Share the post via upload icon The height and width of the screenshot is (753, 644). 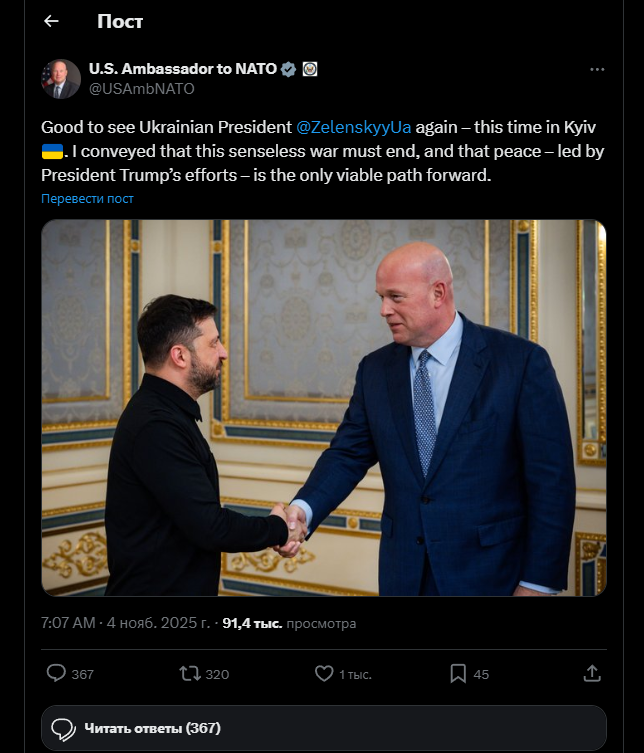click(x=592, y=674)
